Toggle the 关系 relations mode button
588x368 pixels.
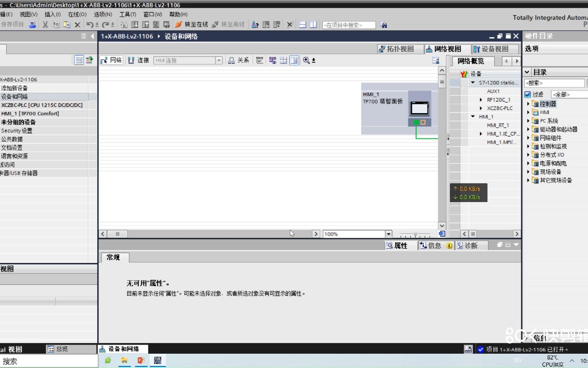pos(239,60)
